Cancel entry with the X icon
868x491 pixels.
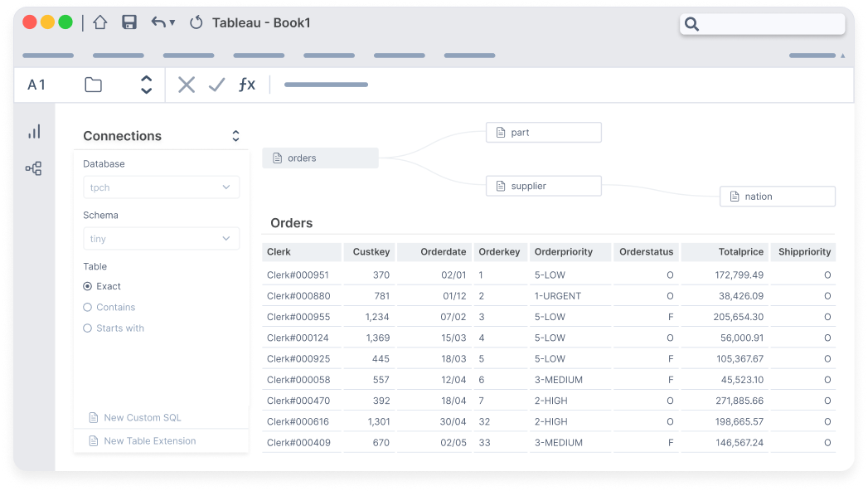click(x=186, y=84)
